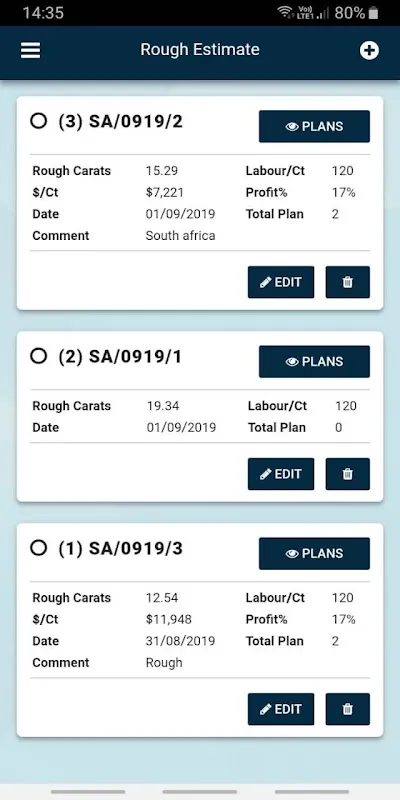Select radio button for (3) SA/0919/2
This screenshot has height=800, width=400.
pyautogui.click(x=39, y=121)
